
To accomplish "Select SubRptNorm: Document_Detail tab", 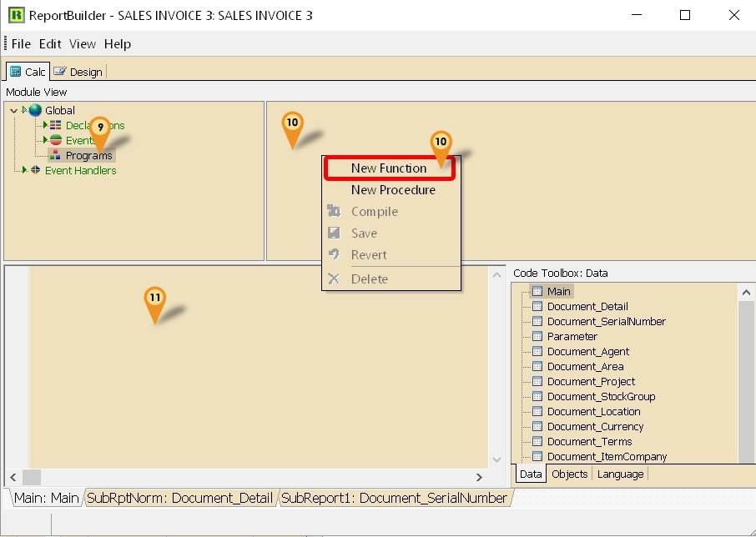I will [x=180, y=498].
